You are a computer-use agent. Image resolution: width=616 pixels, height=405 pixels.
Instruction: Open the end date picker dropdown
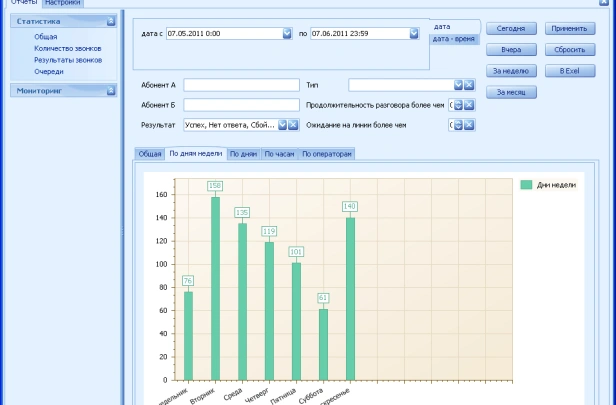coord(414,33)
